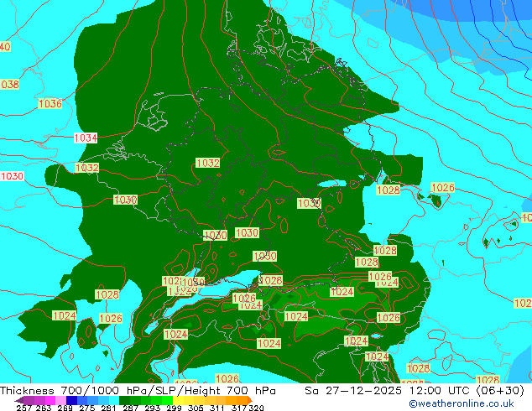
Task: Click the date text 'Sa 27-12-2025'
Action: coord(353,391)
